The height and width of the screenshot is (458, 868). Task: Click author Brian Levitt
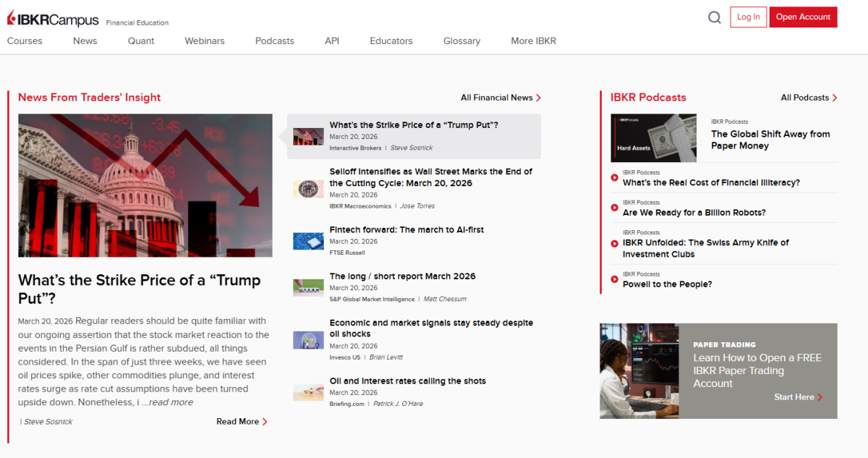(386, 357)
